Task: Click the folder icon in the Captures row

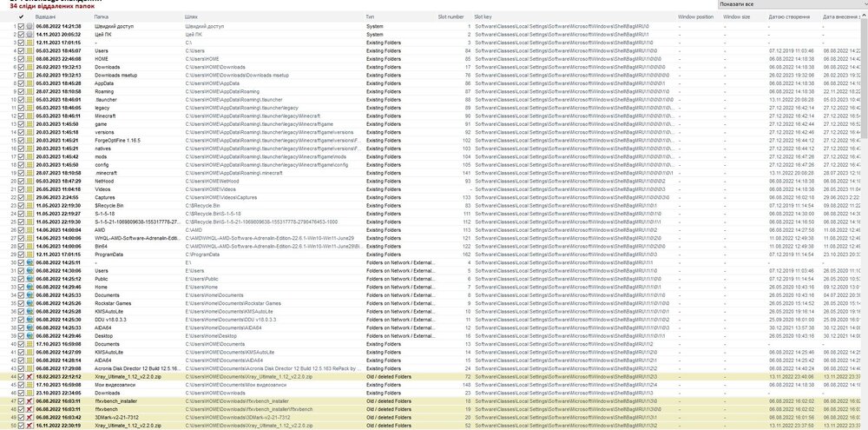Action: pyautogui.click(x=30, y=197)
